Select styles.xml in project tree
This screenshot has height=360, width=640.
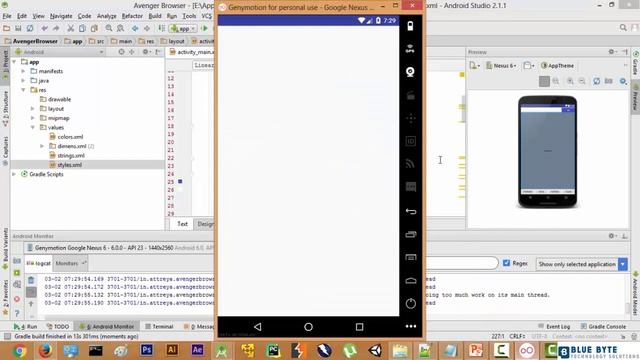[x=69, y=165]
